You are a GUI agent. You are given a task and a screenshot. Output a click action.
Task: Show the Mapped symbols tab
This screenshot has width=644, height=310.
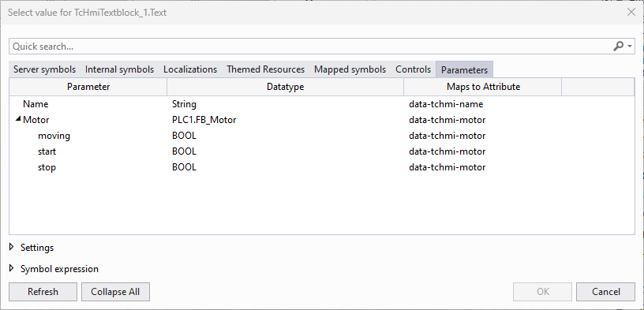[x=350, y=69]
